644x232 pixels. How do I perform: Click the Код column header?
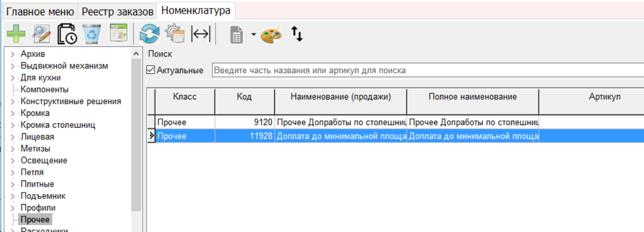244,97
